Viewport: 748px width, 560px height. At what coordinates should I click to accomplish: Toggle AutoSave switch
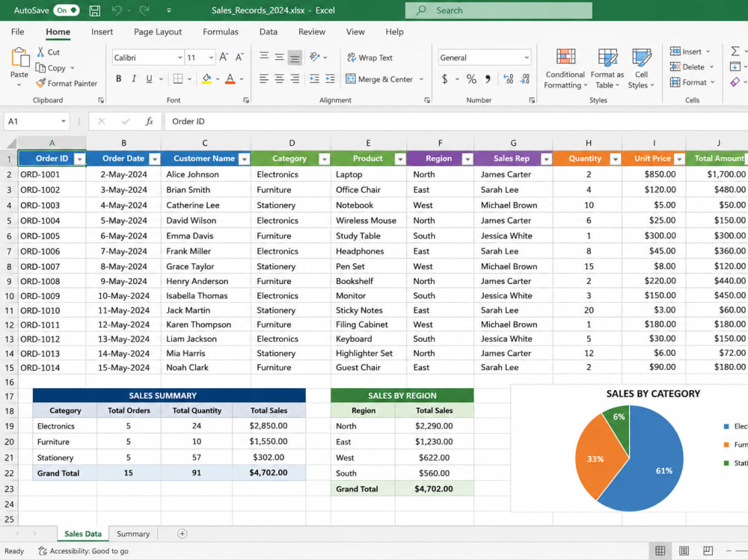point(67,10)
